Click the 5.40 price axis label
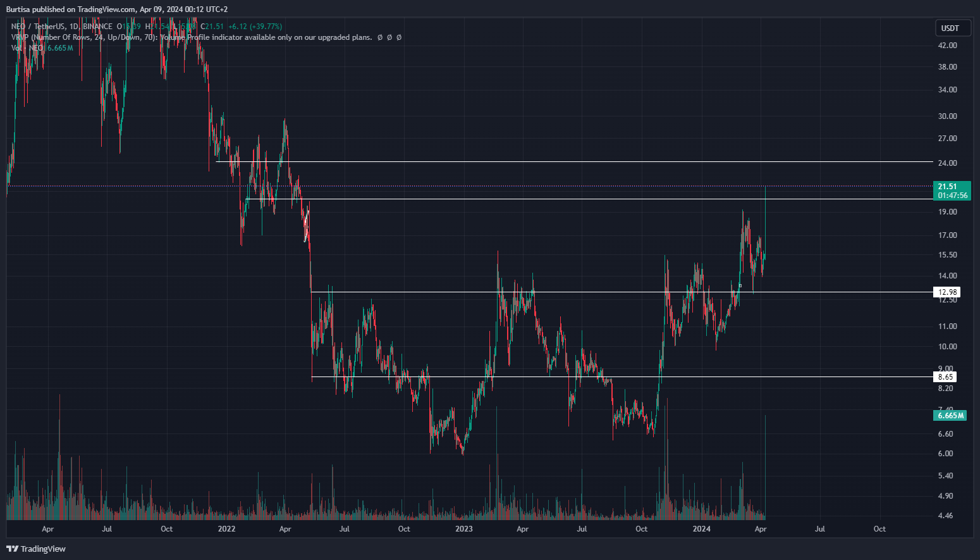 pyautogui.click(x=945, y=476)
